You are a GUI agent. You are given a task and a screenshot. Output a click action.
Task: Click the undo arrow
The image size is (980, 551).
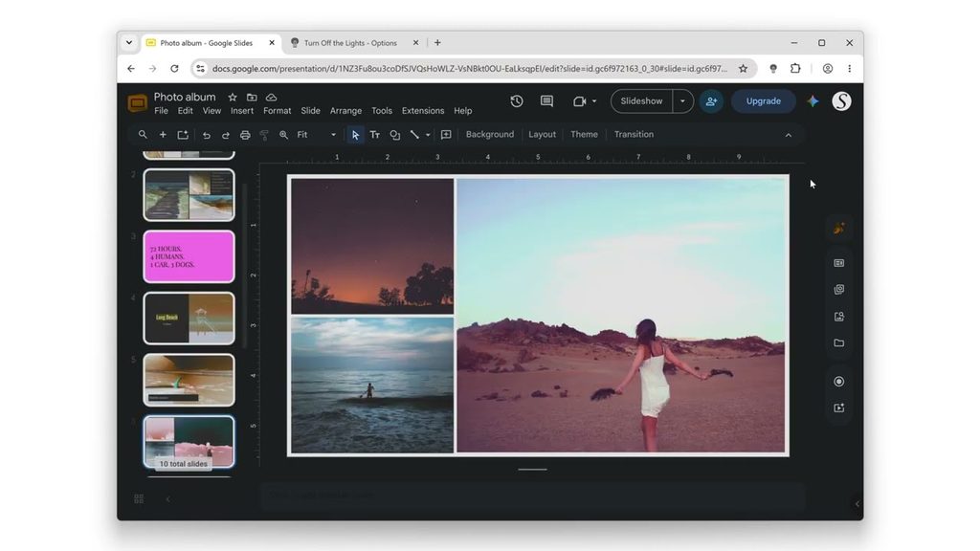coord(206,135)
